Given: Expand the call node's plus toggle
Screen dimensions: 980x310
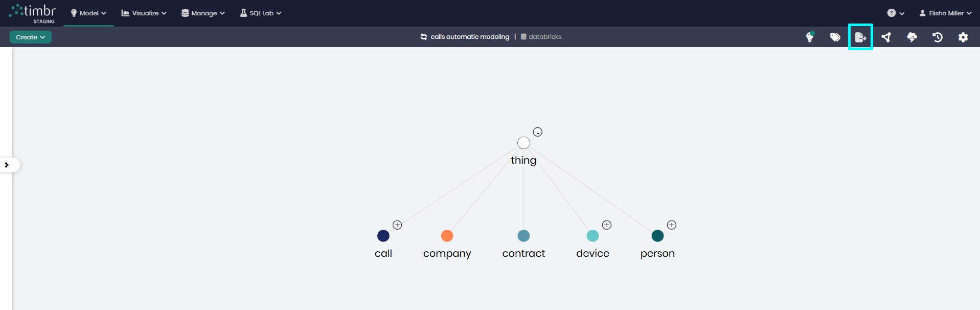Looking at the screenshot, I should click(x=397, y=225).
